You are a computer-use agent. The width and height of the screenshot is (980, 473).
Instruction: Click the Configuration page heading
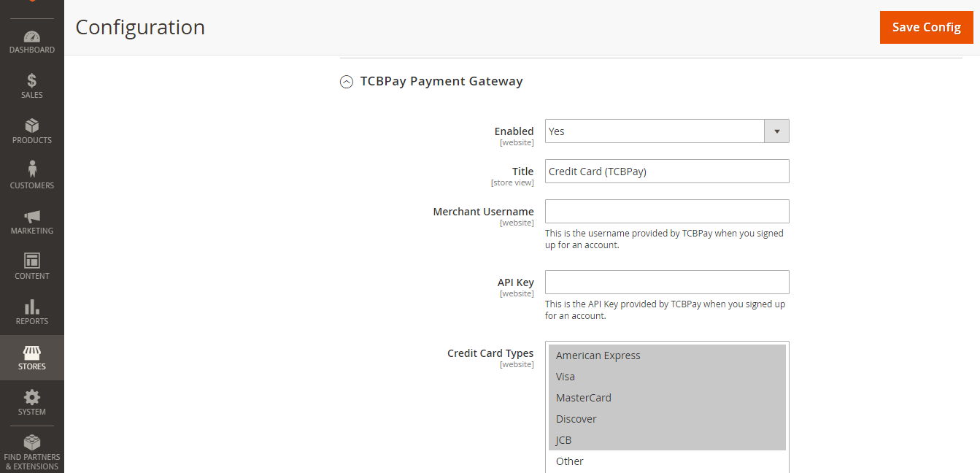click(140, 27)
